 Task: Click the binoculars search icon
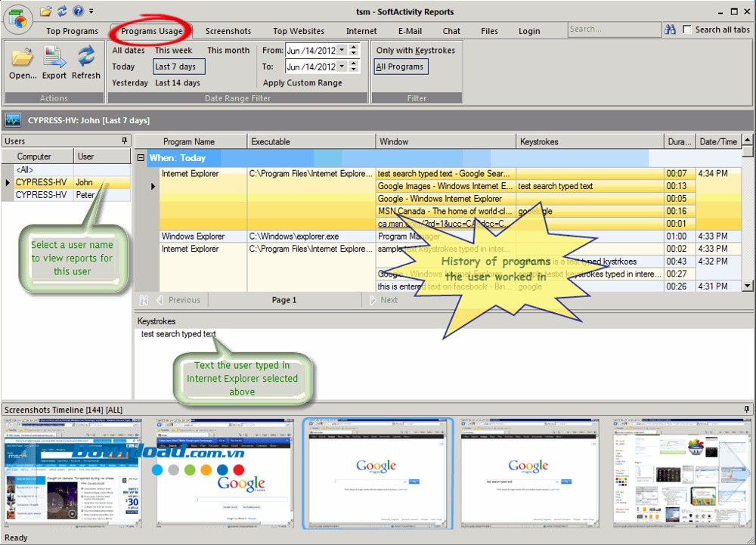[670, 29]
